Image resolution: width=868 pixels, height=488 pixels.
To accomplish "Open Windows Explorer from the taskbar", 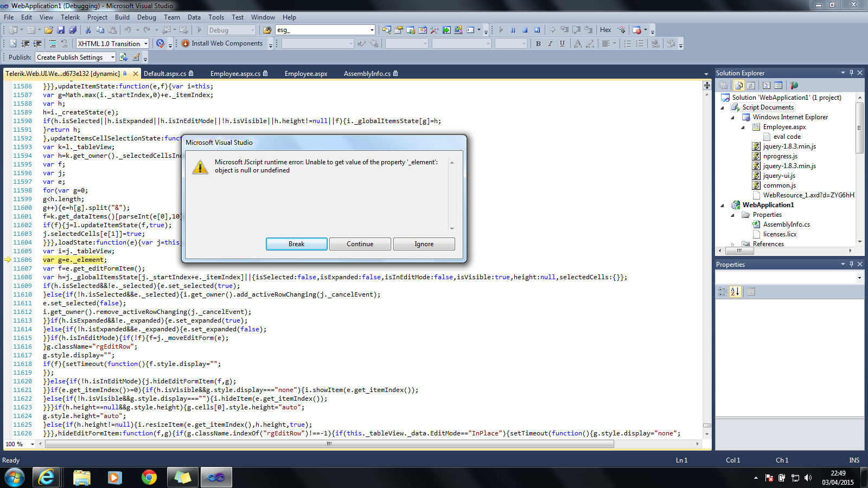I will point(82,477).
